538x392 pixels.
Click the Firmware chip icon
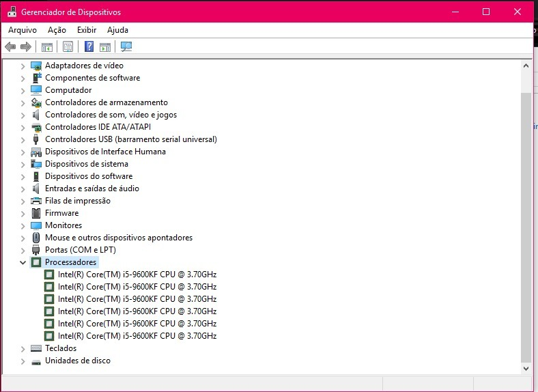click(x=36, y=213)
